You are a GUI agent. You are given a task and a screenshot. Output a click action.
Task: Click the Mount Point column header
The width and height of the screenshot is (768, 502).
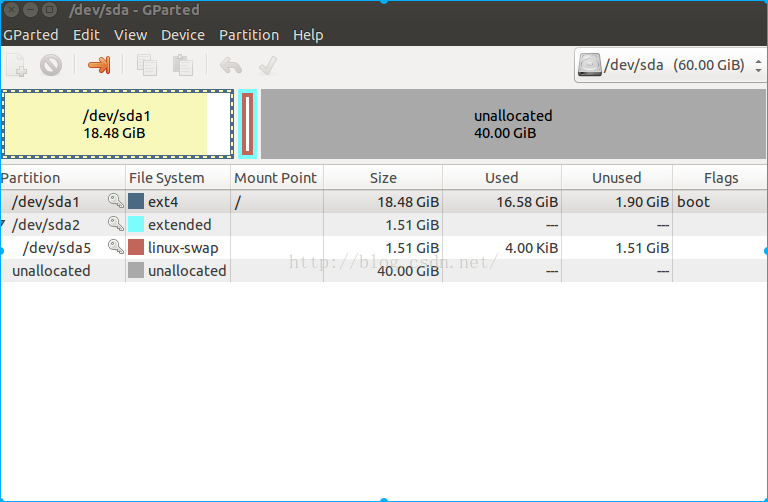point(277,178)
